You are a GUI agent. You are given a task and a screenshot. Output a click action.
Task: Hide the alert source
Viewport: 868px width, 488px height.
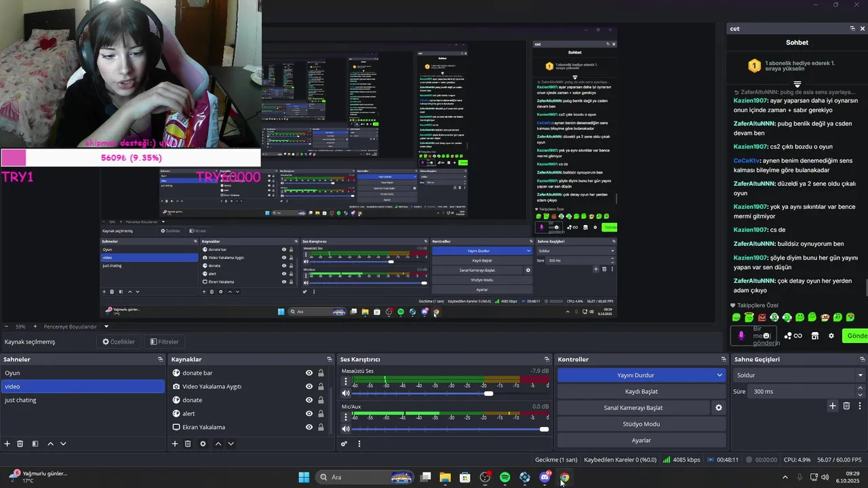click(309, 413)
